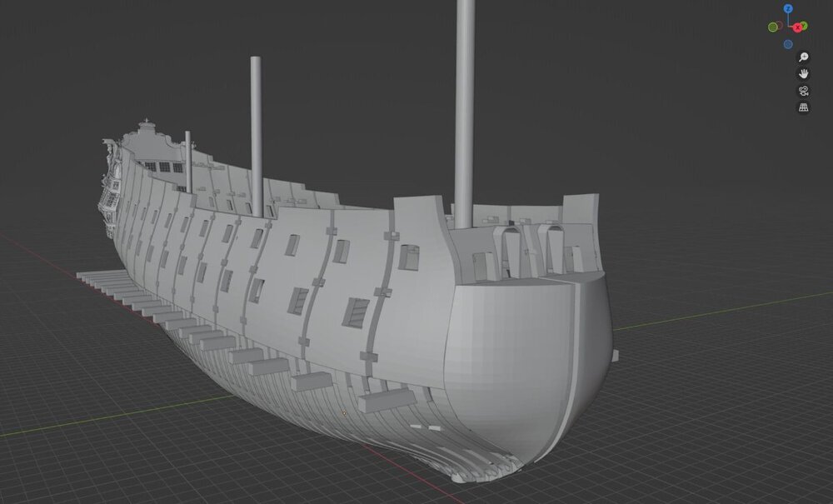Select the middle mast cylinder
Viewport: 833px width, 504px height.
coord(256,137)
